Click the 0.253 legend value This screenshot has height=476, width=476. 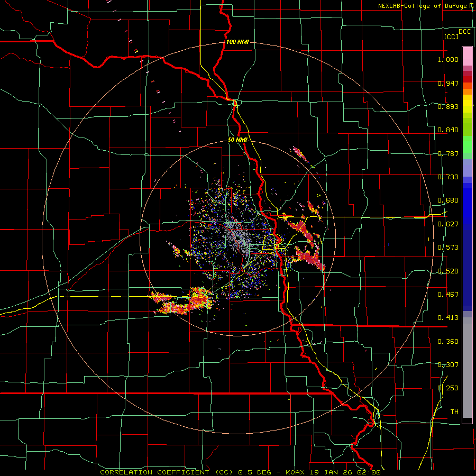448,388
